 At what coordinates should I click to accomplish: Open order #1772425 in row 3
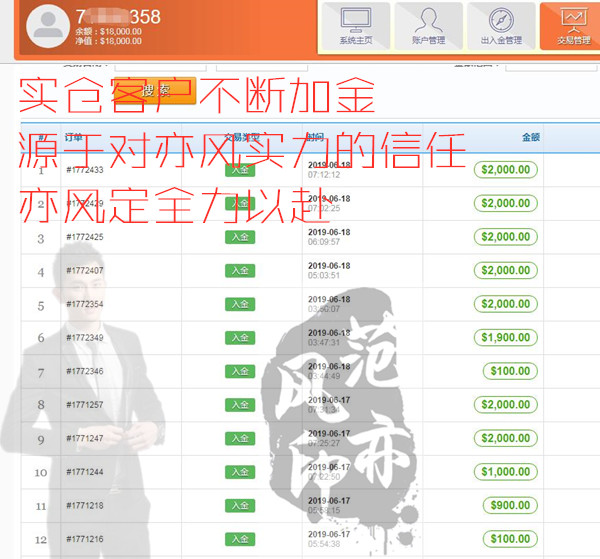tap(85, 237)
